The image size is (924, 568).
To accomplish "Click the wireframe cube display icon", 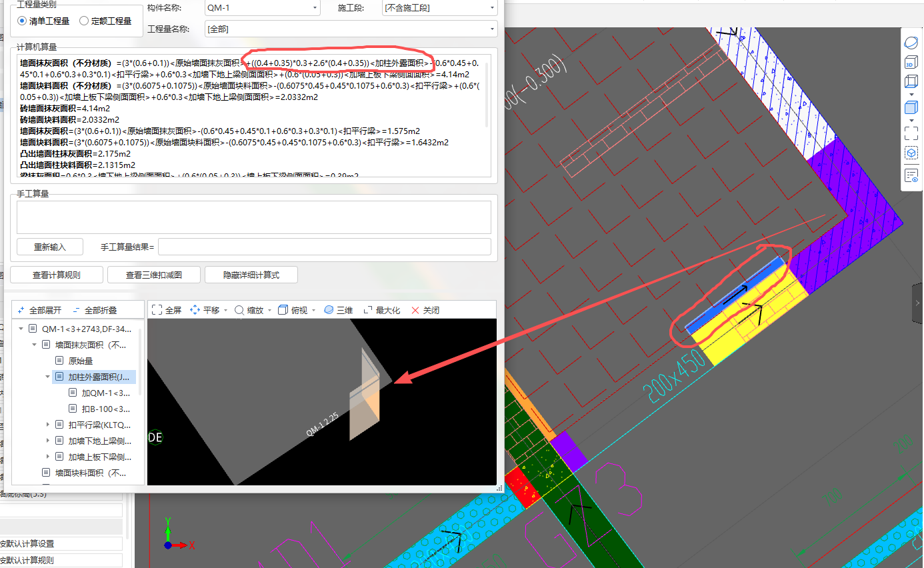I will [x=911, y=82].
